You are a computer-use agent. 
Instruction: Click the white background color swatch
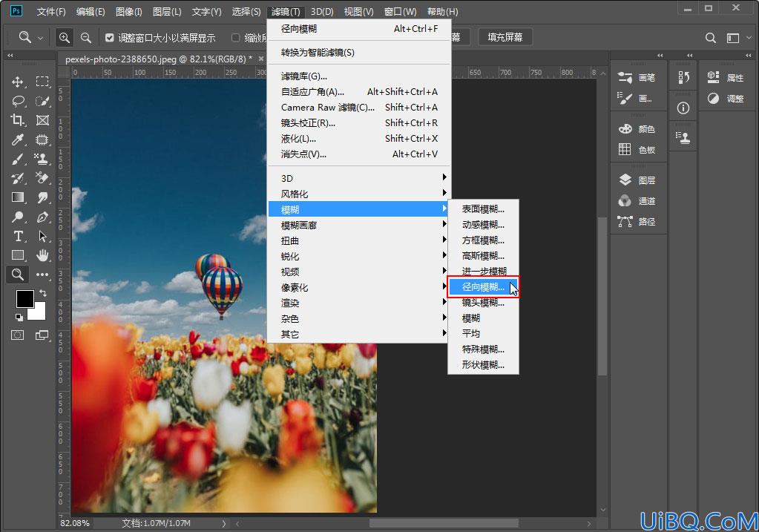pyautogui.click(x=39, y=314)
